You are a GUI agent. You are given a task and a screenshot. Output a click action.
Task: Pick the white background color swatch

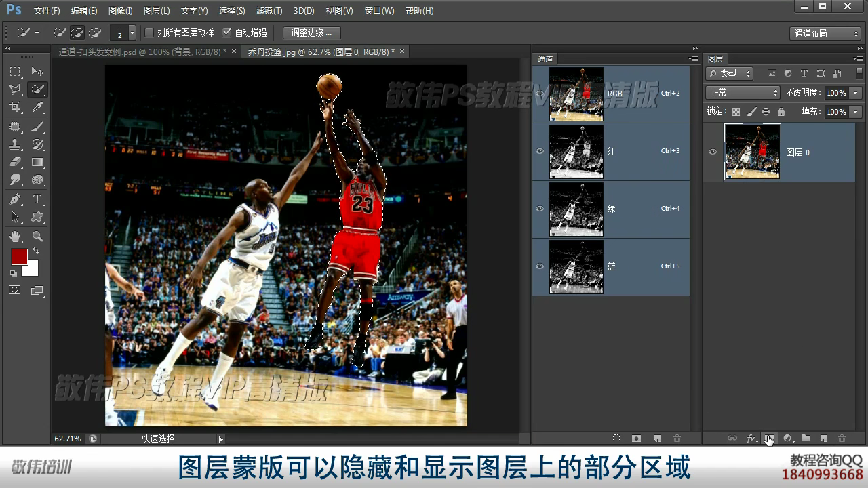32,270
